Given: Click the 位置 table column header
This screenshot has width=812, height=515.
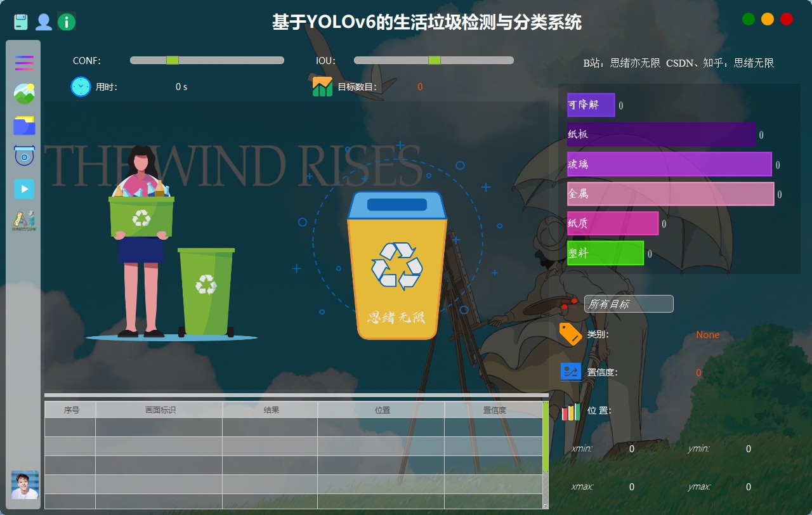Looking at the screenshot, I should click(x=381, y=410).
